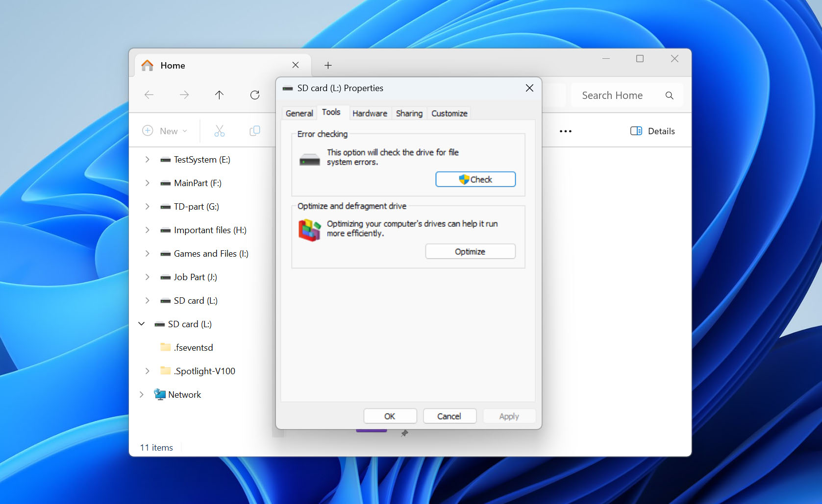Expand the collapsed SD card (L:) entry
Image resolution: width=822 pixels, height=504 pixels.
tap(147, 301)
